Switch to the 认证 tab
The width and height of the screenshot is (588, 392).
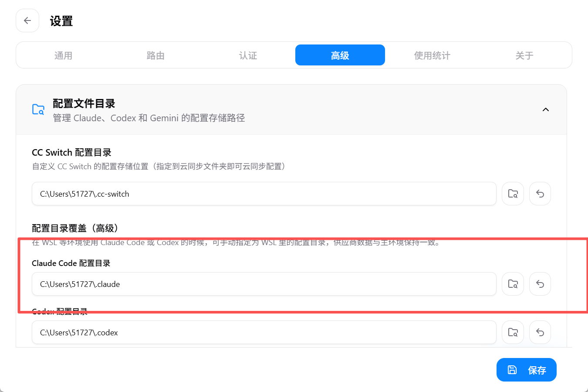[248, 55]
